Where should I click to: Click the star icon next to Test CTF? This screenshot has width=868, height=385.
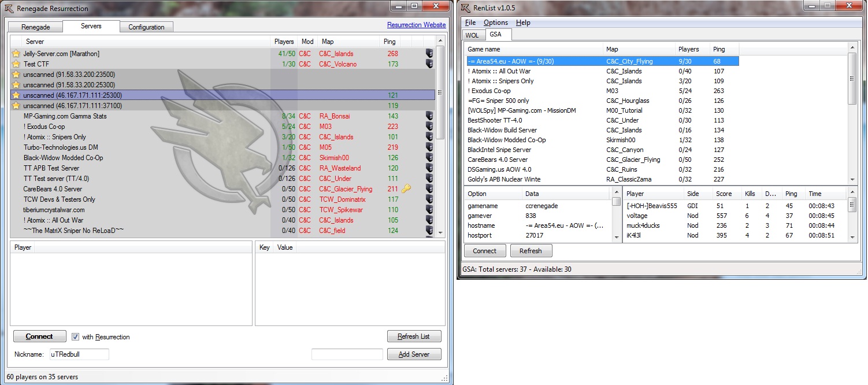pos(16,64)
